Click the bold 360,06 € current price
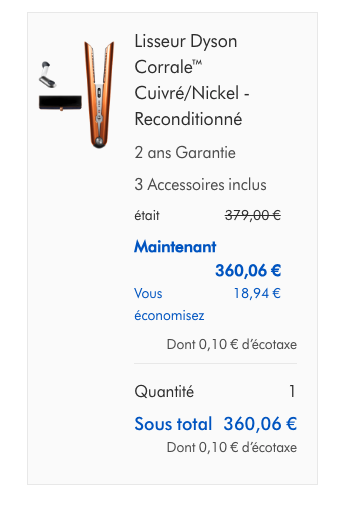The height and width of the screenshot is (514, 364). point(248,270)
